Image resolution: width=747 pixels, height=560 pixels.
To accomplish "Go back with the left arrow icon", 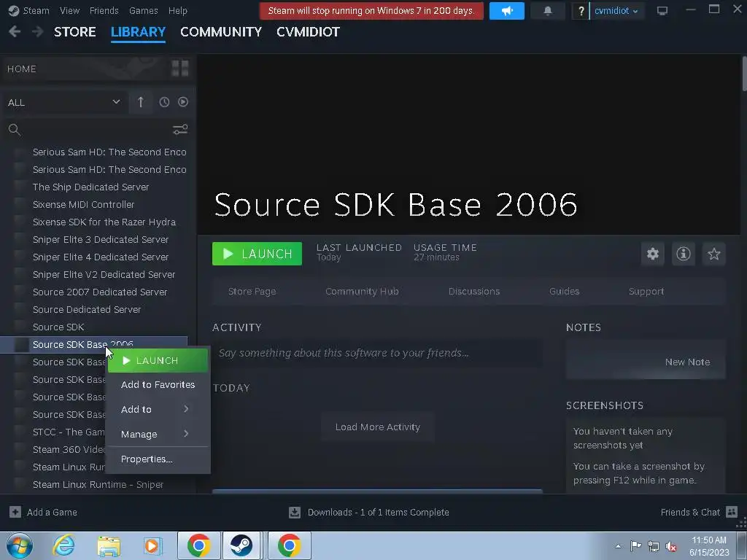I will tap(15, 32).
